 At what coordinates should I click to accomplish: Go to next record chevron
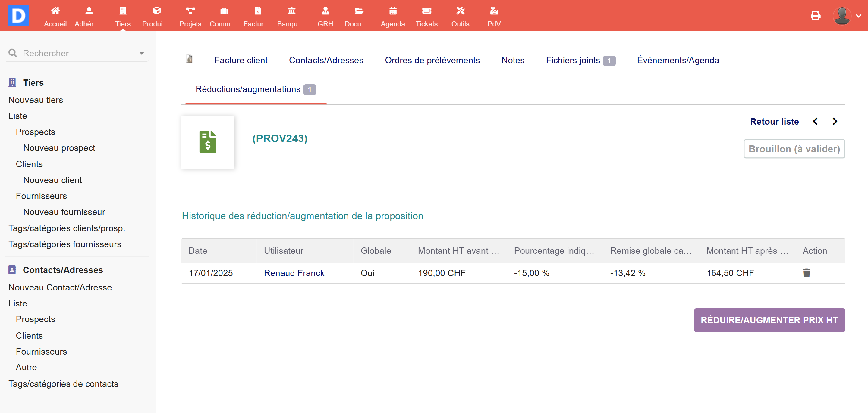[835, 122]
